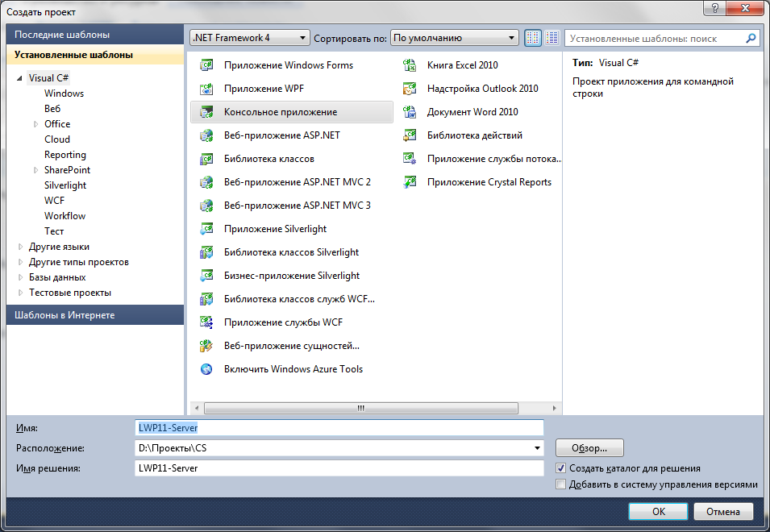Click the OK button

658,511
